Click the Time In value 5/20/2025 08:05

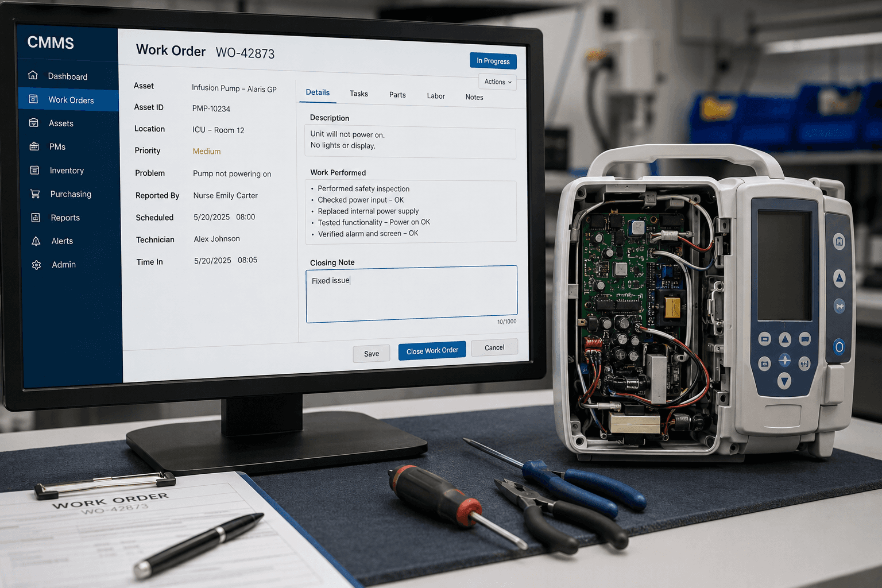click(x=226, y=260)
